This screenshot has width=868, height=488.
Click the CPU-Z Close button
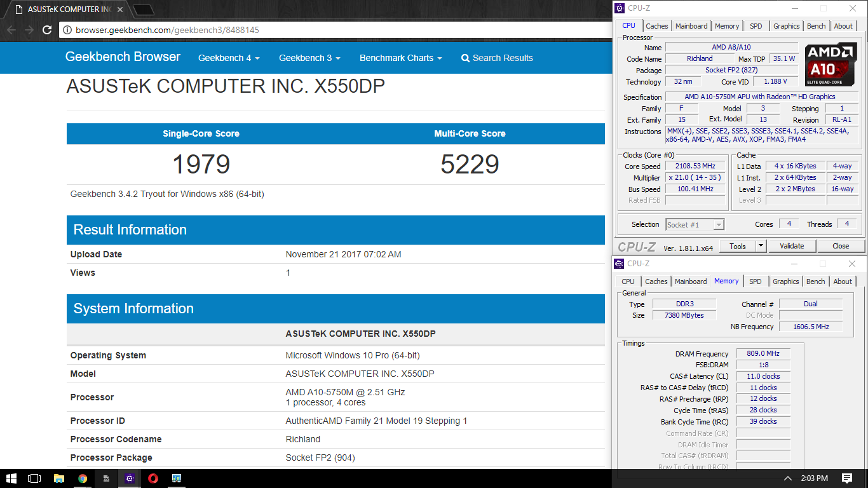[x=841, y=246]
